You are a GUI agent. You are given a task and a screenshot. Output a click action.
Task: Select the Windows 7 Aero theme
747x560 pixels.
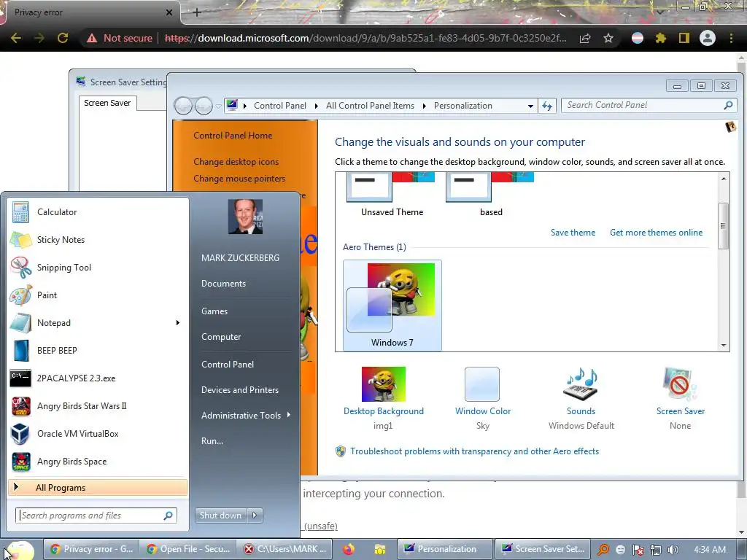392,306
